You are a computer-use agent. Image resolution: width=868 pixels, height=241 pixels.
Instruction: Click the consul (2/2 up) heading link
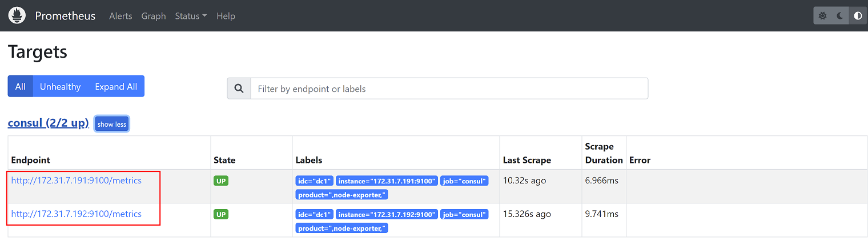click(48, 123)
